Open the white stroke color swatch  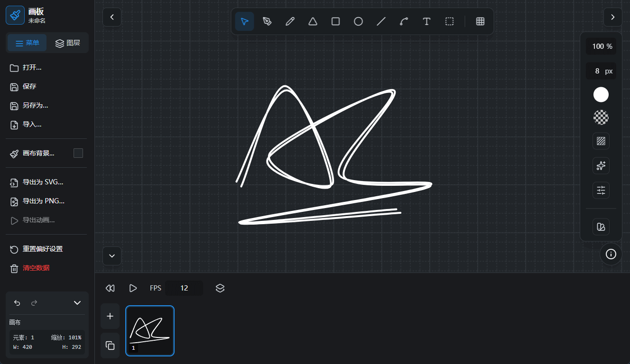[601, 95]
